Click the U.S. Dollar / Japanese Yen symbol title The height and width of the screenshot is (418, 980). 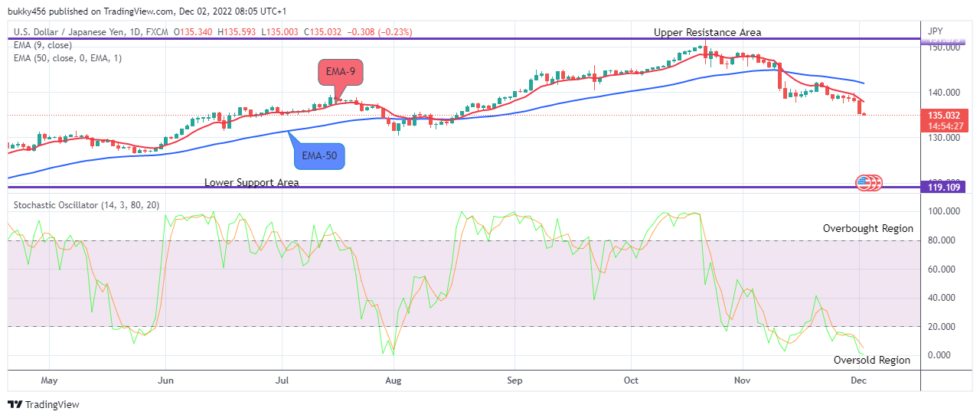tap(69, 33)
